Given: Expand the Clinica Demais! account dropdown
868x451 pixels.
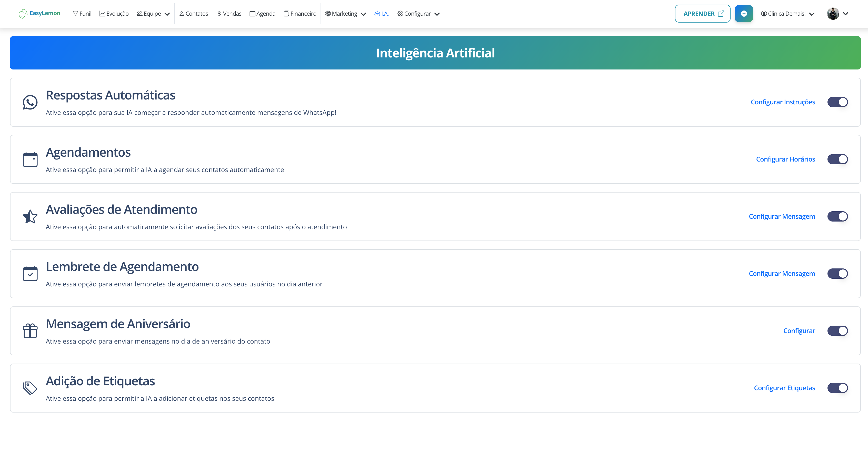Looking at the screenshot, I should click(787, 14).
